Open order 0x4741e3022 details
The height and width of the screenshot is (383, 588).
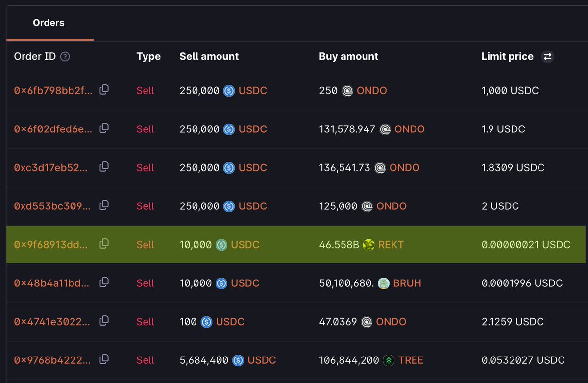pos(52,322)
